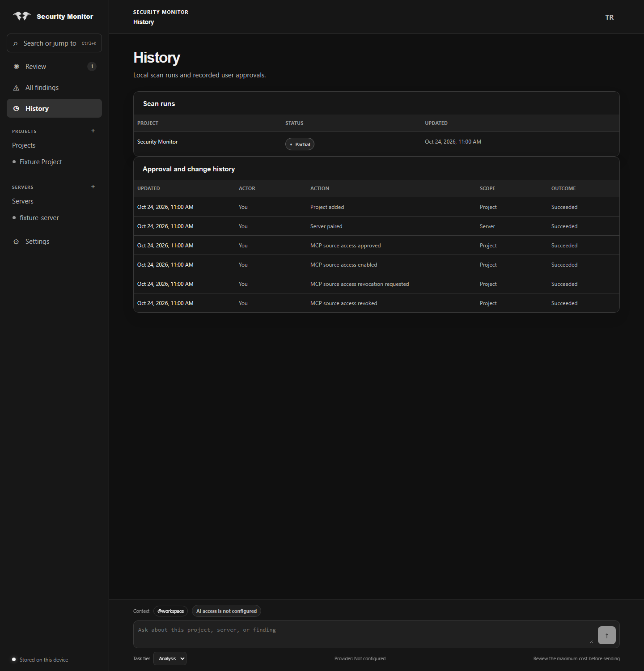Click MCP source access revoked entry
Screen dimensions: 644x671
pos(344,303)
